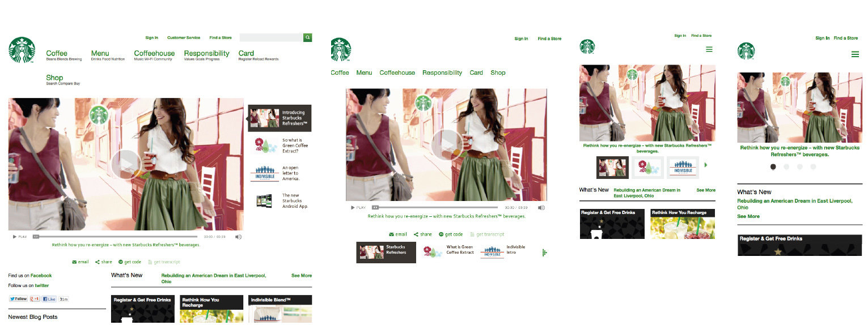This screenshot has height=325, width=868.
Task: Click the small PLAY control under widest layout video
Action: pyautogui.click(x=20, y=237)
